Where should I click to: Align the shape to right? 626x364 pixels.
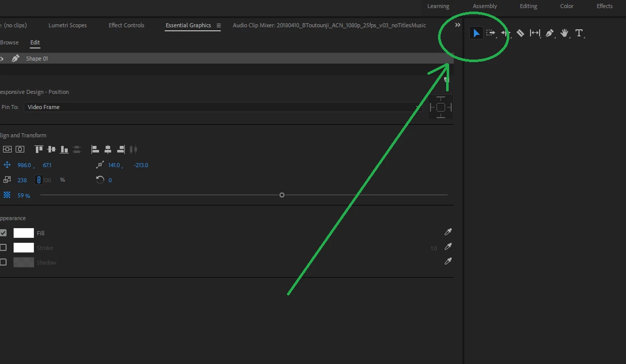click(x=121, y=149)
